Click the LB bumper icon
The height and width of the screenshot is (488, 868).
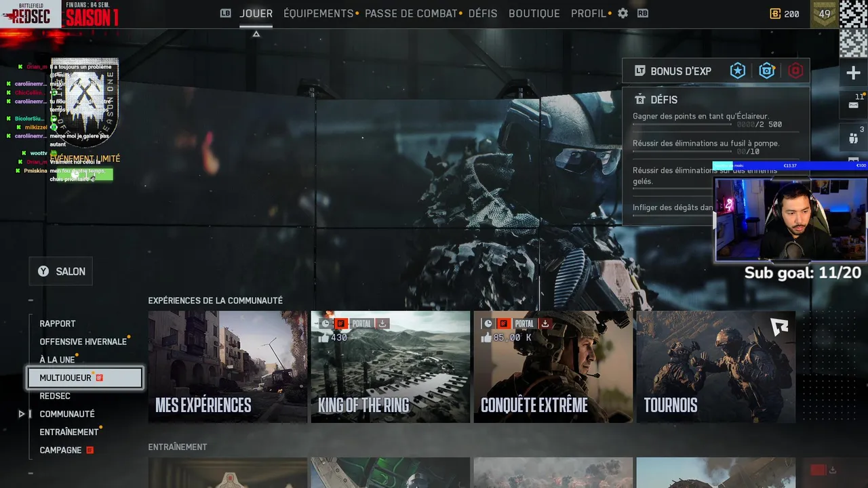(226, 13)
